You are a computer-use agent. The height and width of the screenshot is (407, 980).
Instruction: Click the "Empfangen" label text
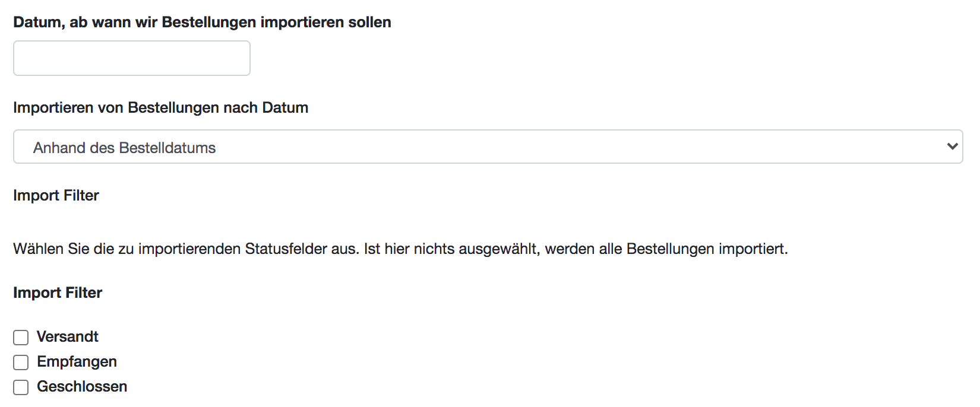click(x=77, y=362)
